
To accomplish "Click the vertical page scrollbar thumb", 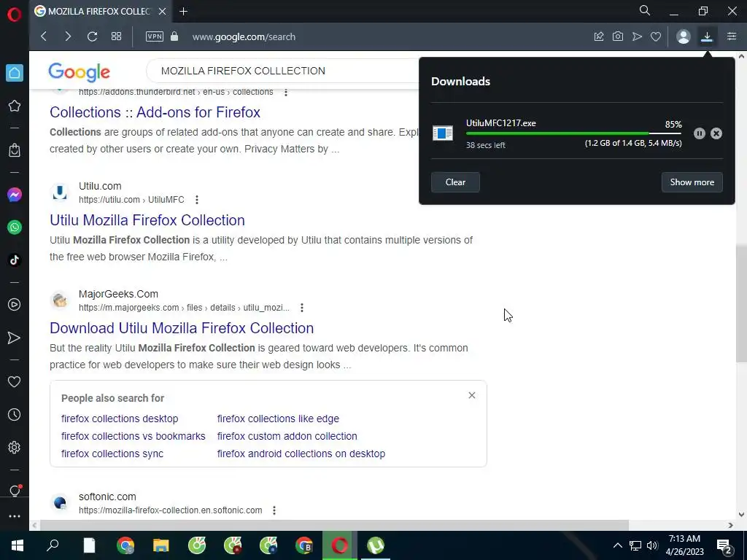I will point(741,303).
